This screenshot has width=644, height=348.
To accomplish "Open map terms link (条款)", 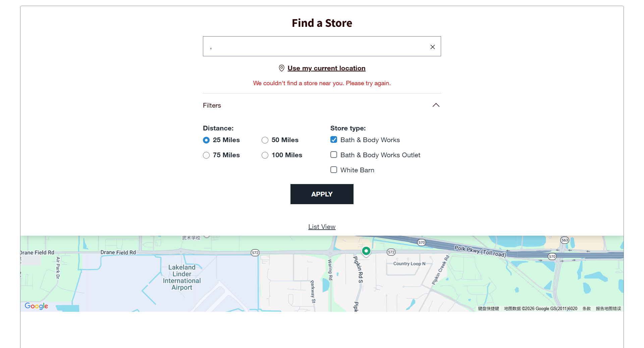I will [x=587, y=308].
